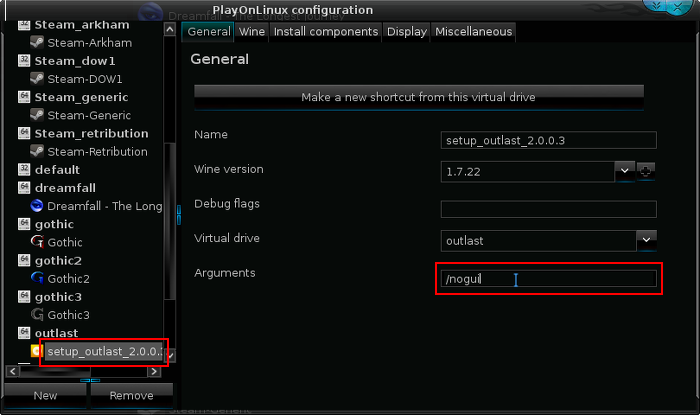Screen dimensions: 700x415
Task: Click the horizontal scrollbar right arrow
Action: click(154, 371)
